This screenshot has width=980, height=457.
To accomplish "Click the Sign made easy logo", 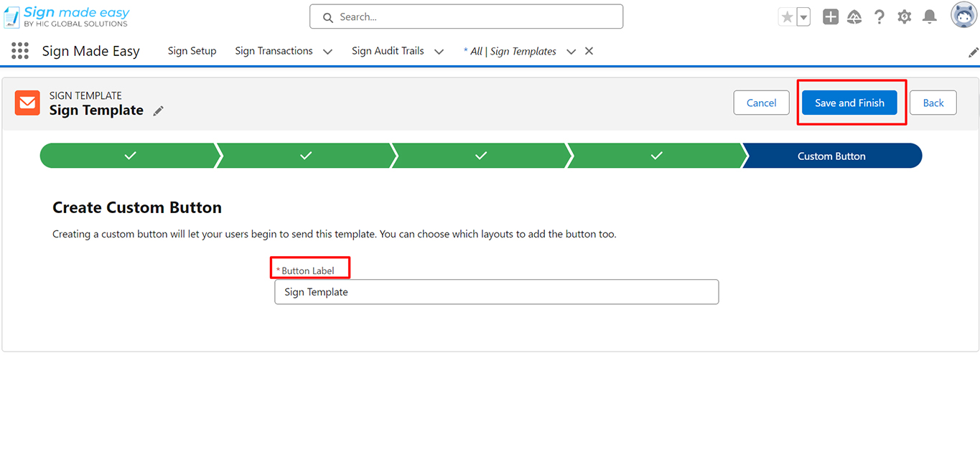I will coord(67,17).
